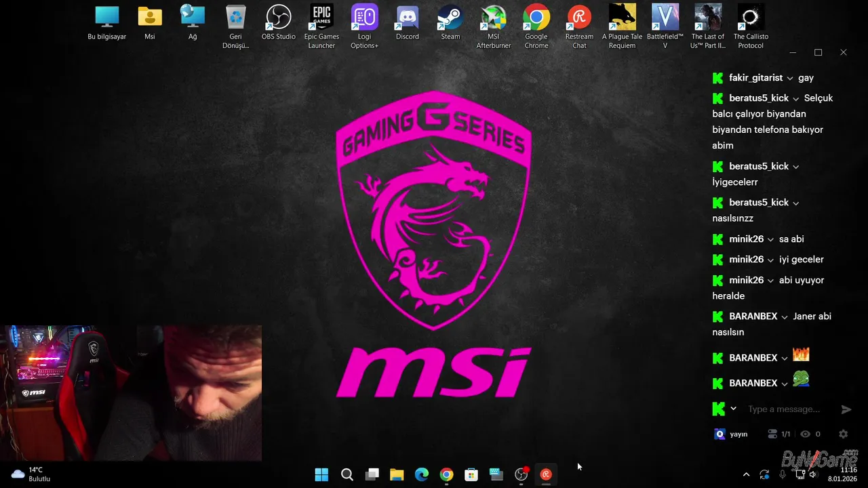
Task: Expand options for beratus5_kick's Selçuk balcı message
Action: [x=796, y=99]
